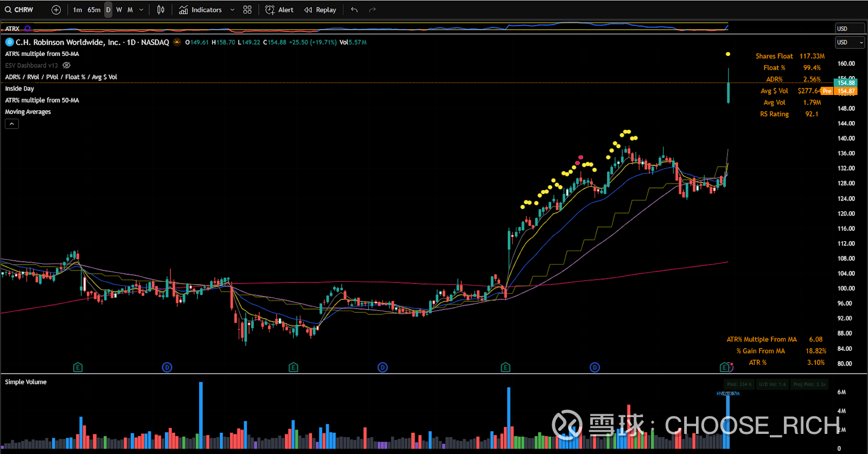
Task: Show the hidden ESV Dashboard v13 via eye icon
Action: tap(67, 65)
